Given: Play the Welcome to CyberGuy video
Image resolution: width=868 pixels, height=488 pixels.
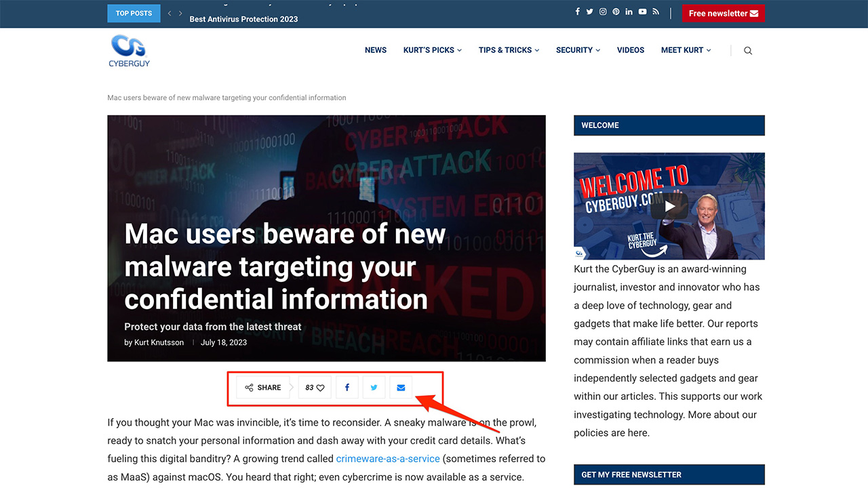Looking at the screenshot, I should (669, 206).
